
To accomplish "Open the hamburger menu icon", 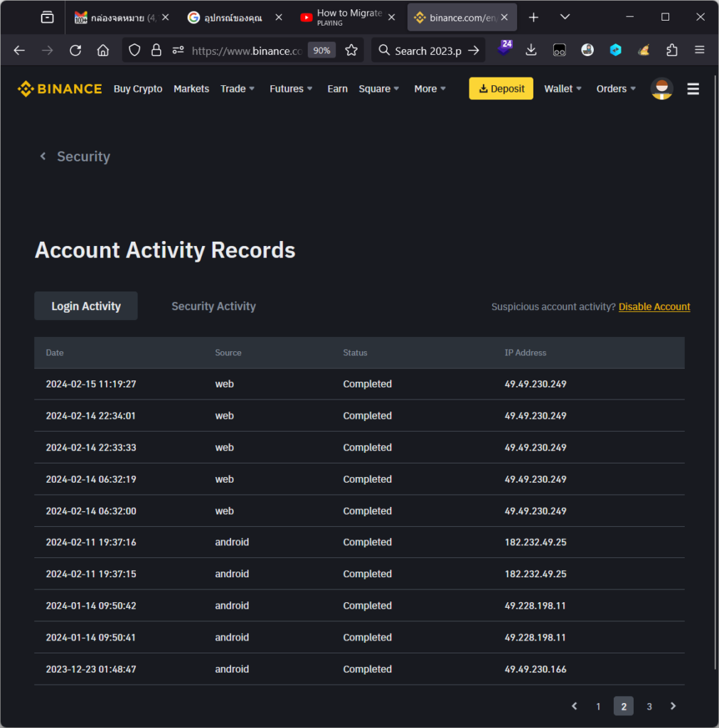I will pos(693,89).
